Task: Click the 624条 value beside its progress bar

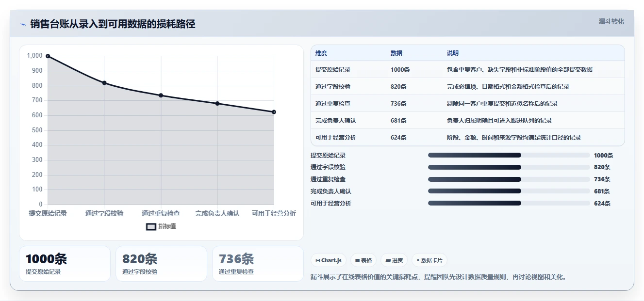Action: [602, 204]
